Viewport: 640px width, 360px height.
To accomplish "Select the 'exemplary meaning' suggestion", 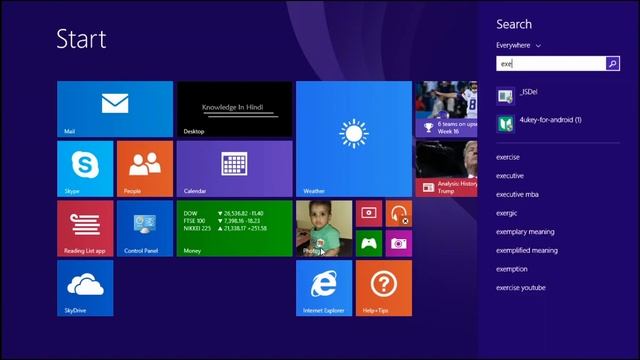I will coord(525,232).
